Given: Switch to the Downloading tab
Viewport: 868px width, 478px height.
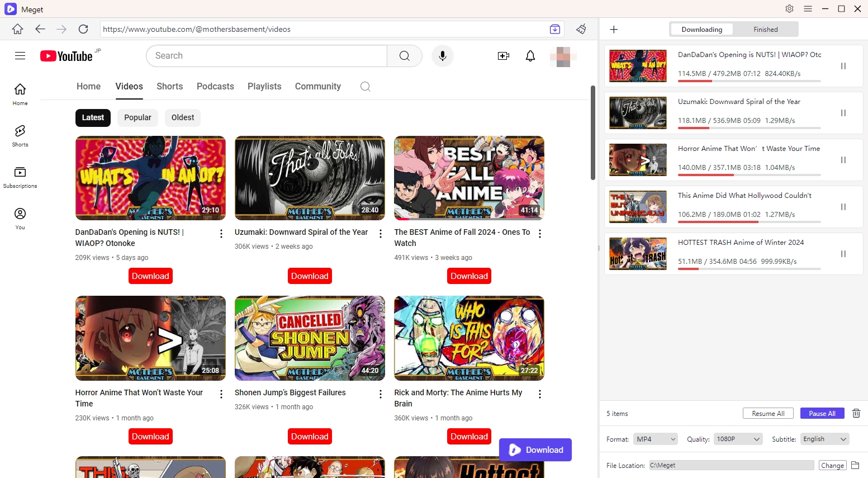Looking at the screenshot, I should pos(702,30).
